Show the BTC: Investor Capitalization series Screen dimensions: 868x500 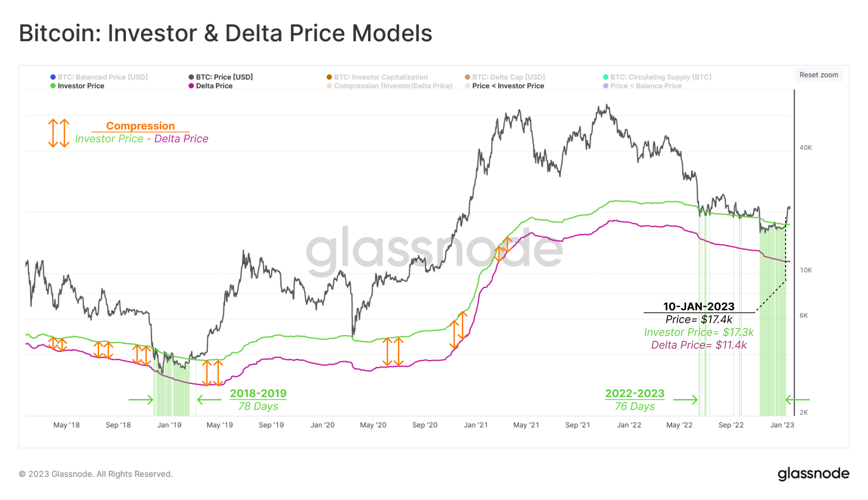coord(377,77)
